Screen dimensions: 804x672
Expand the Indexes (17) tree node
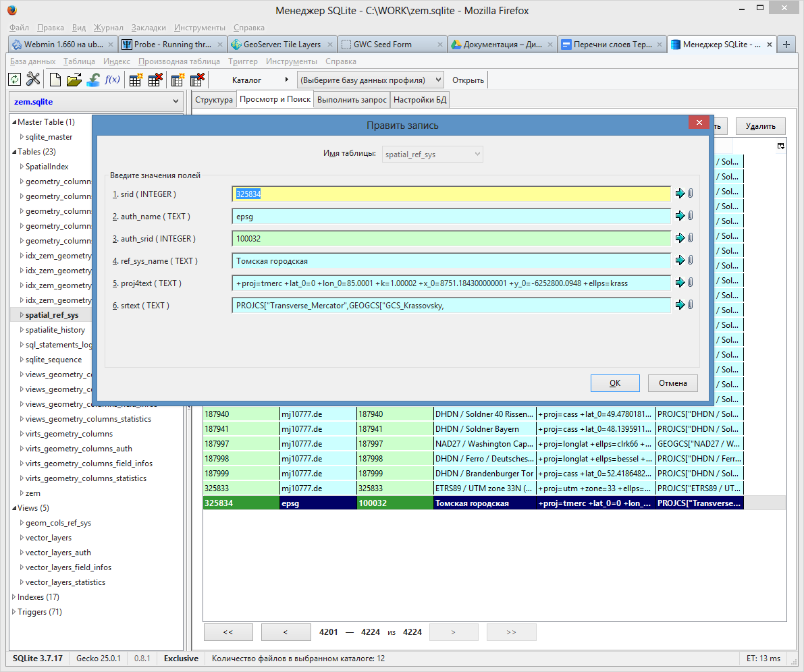14,597
